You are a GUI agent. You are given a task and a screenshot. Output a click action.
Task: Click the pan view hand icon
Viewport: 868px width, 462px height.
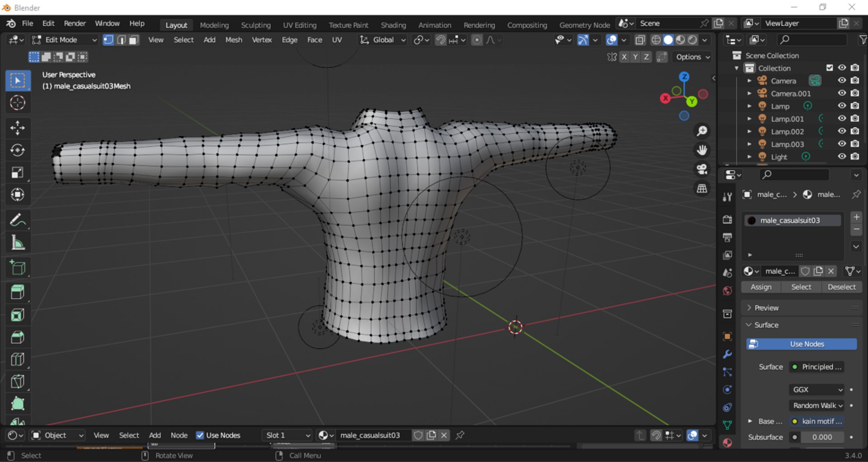702,150
